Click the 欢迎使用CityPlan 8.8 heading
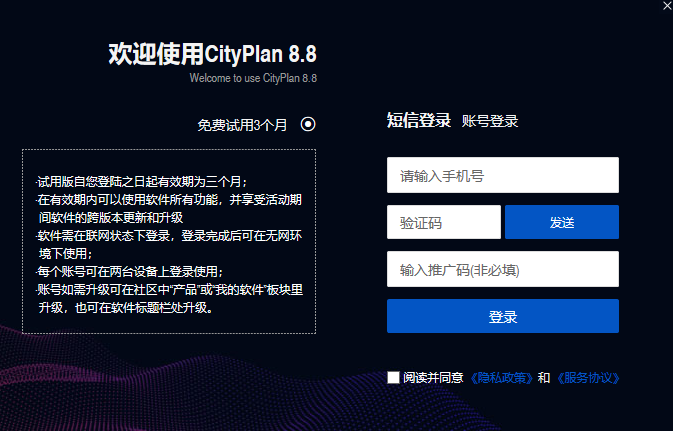This screenshot has width=673, height=431. 212,54
